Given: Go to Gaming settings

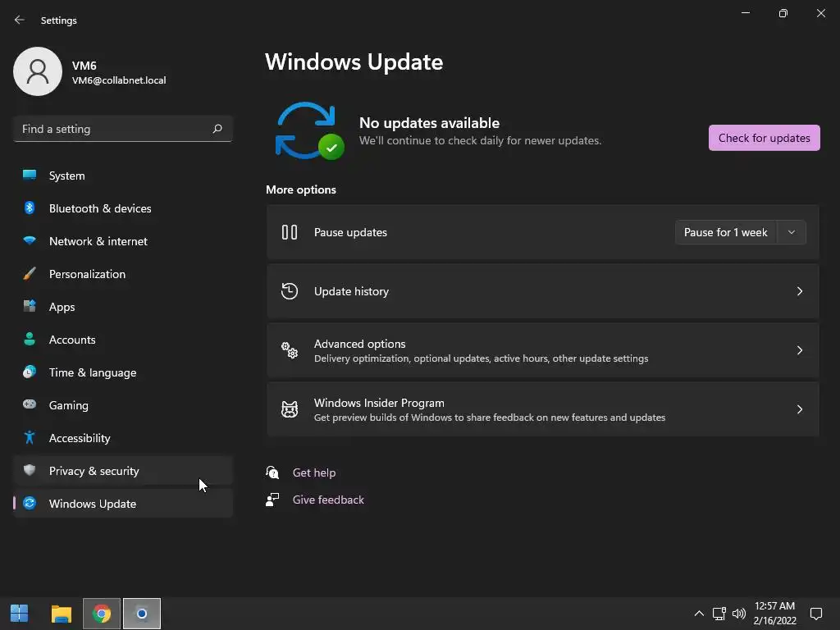Looking at the screenshot, I should click(x=123, y=404).
